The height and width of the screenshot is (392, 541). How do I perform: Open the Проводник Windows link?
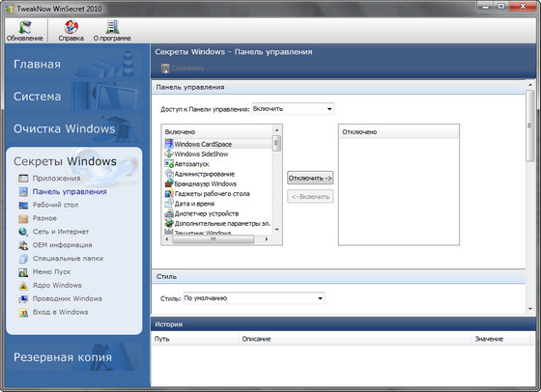pyautogui.click(x=68, y=298)
